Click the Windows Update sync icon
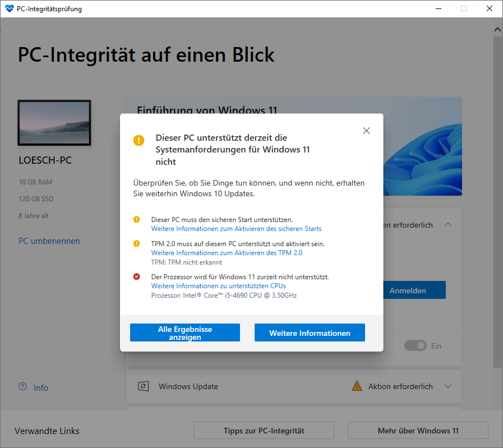 (143, 386)
